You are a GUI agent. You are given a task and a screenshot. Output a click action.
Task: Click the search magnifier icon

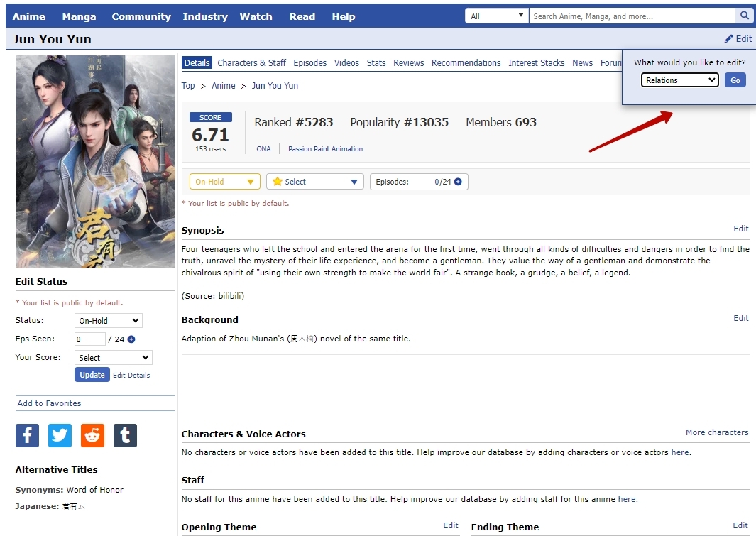[744, 16]
